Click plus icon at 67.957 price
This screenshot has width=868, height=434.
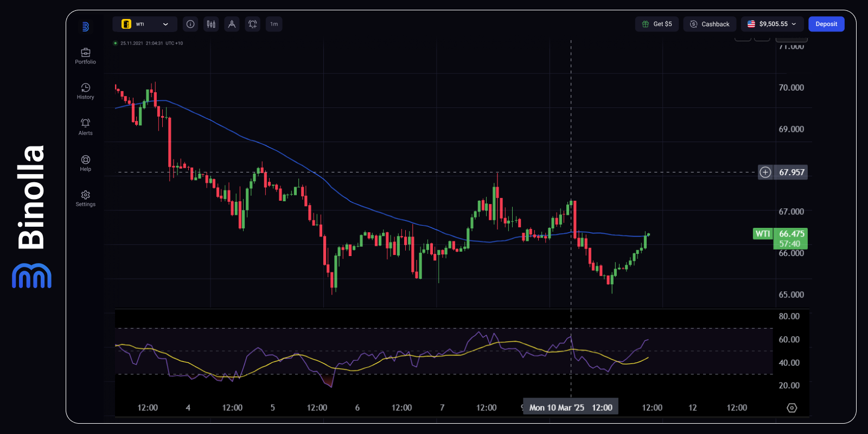(765, 173)
